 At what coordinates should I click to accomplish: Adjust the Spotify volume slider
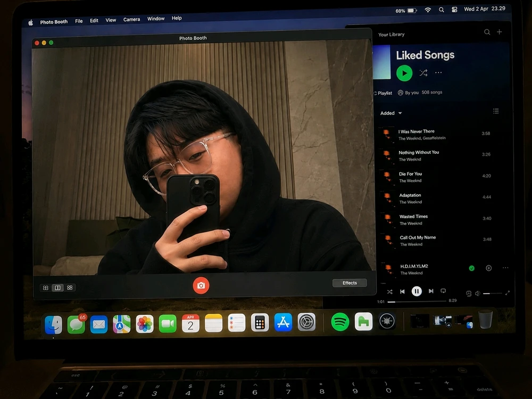coord(492,293)
